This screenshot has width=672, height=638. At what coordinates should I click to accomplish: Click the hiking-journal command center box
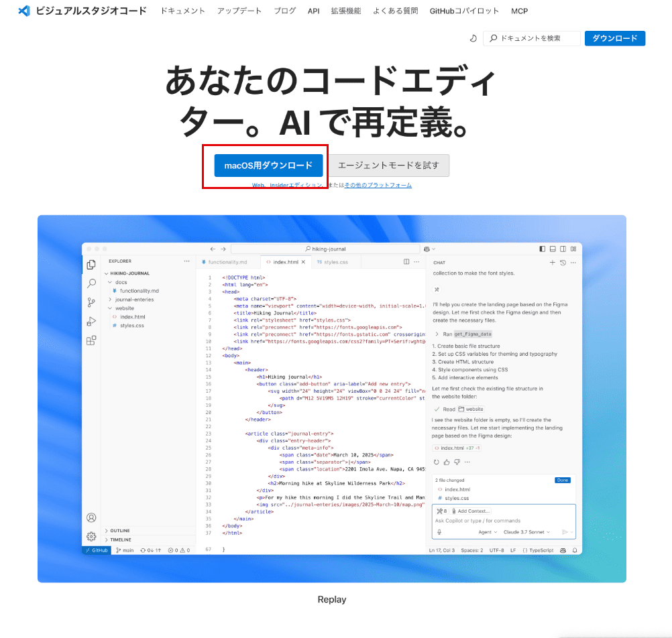point(325,249)
